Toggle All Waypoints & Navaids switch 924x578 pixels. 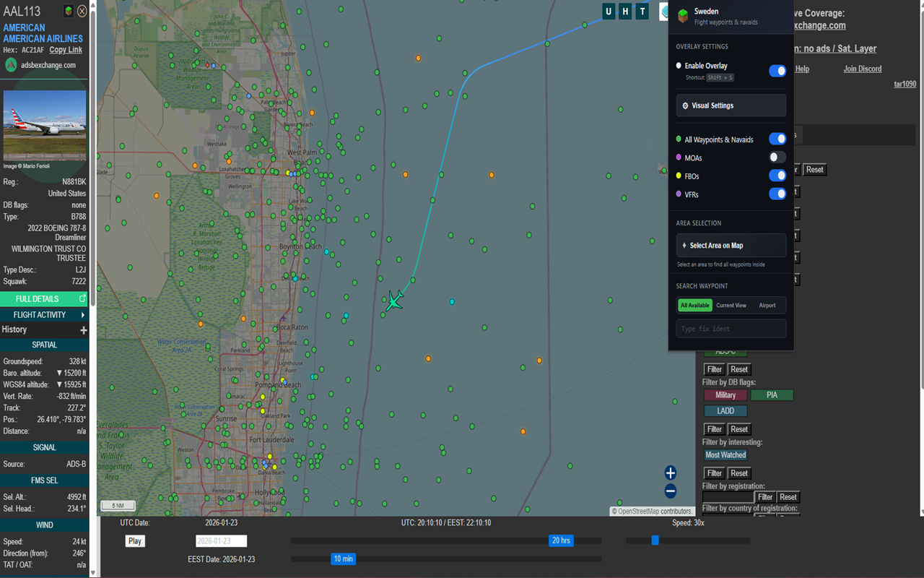[777, 139]
